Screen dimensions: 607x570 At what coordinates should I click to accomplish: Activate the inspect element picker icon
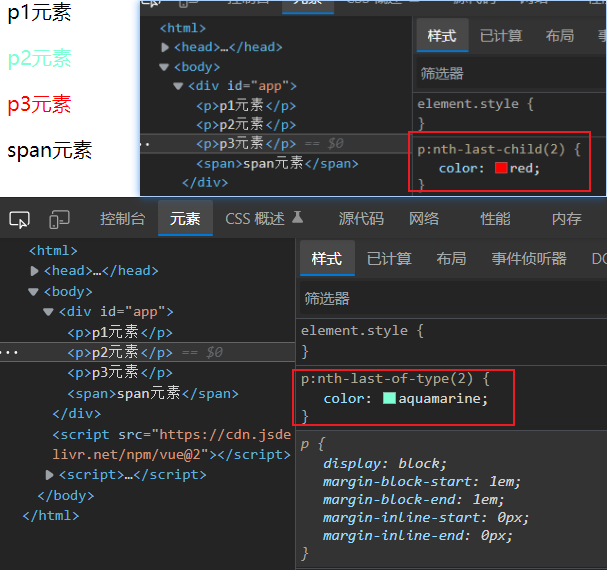click(19, 219)
